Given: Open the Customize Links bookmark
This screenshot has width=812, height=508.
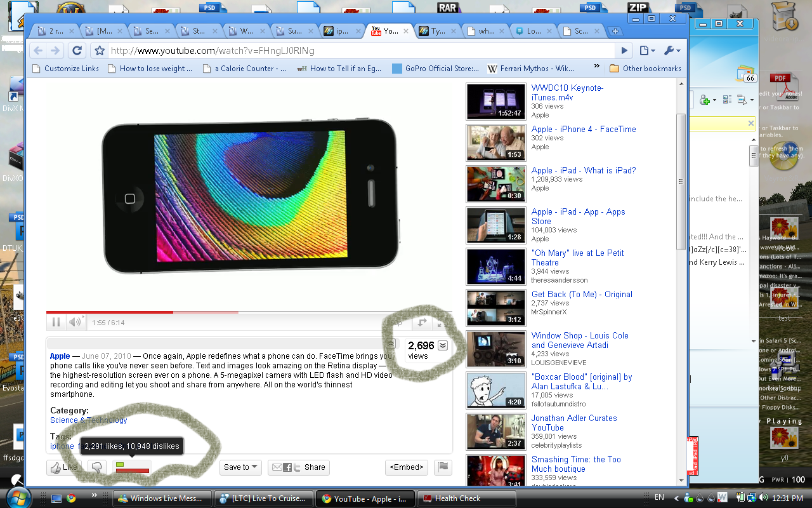Looking at the screenshot, I should point(65,69).
